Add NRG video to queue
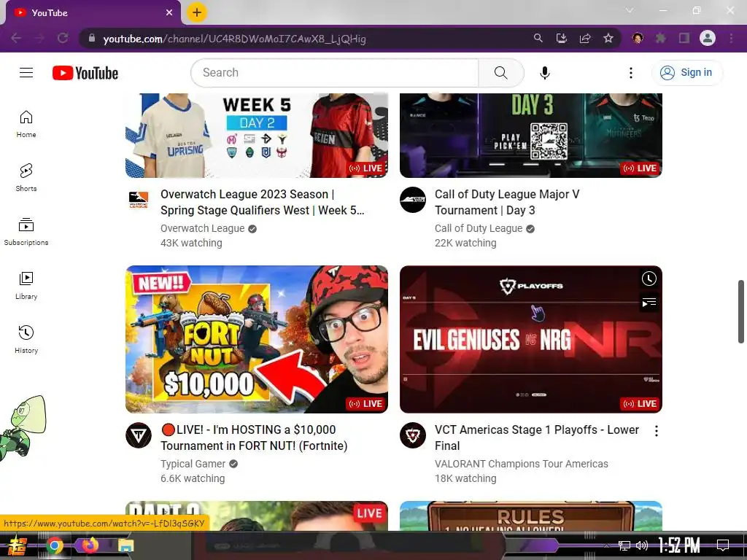Image resolution: width=747 pixels, height=560 pixels. pos(649,303)
